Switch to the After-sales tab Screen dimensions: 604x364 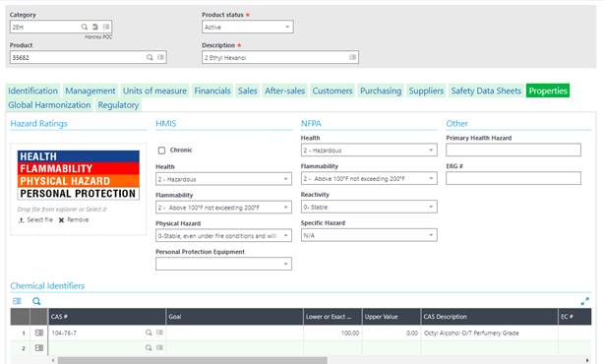284,91
